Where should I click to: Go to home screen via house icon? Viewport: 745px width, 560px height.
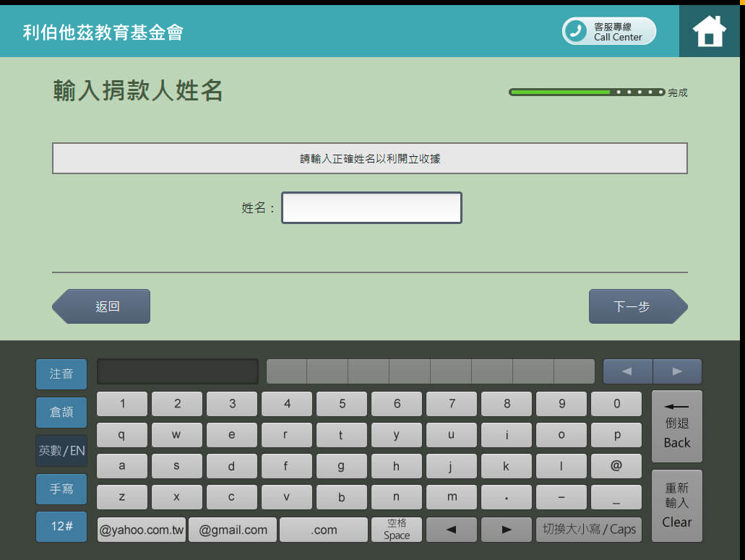tap(708, 31)
